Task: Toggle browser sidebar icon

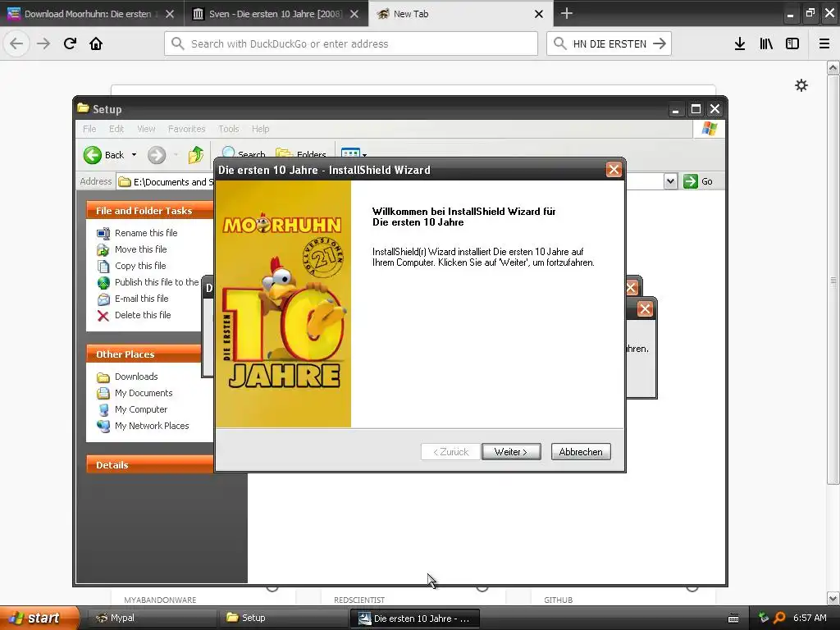Action: point(792,43)
